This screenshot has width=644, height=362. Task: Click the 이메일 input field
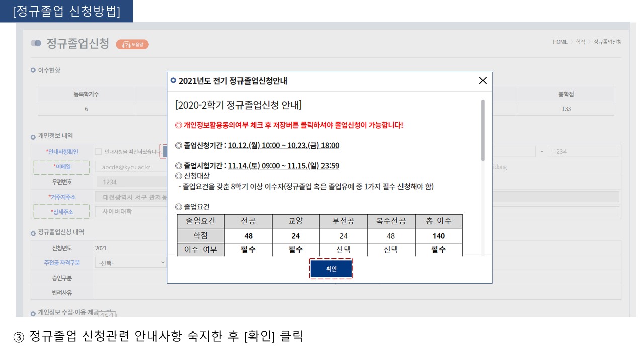[130, 167]
